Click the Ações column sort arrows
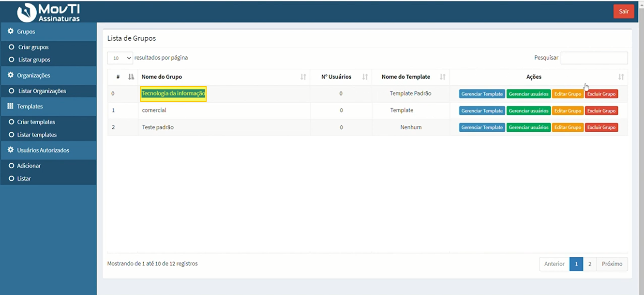This screenshot has width=644, height=295. pos(621,77)
